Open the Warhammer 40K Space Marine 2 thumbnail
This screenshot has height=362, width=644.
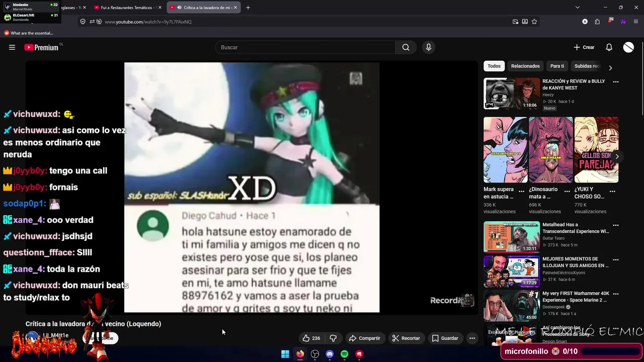tap(512, 305)
